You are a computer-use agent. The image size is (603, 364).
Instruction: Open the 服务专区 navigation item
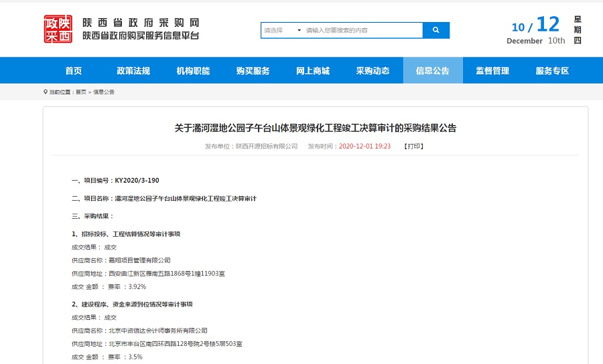pos(552,71)
